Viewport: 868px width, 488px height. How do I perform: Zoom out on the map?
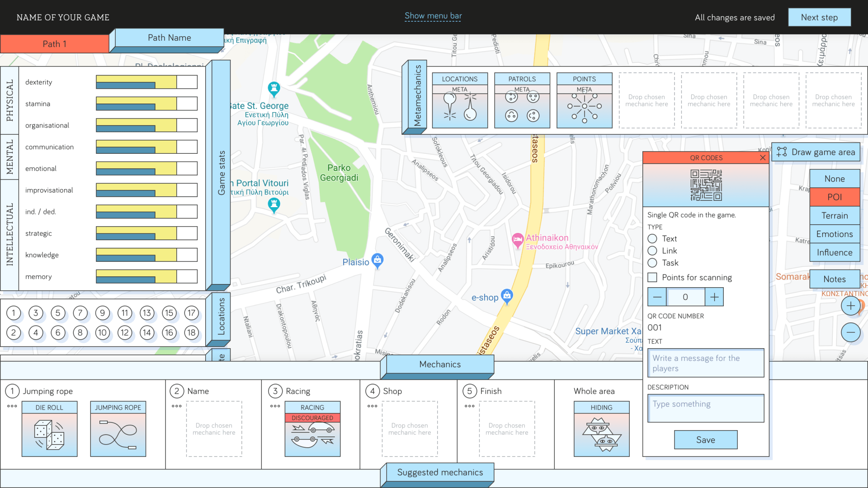coord(850,333)
